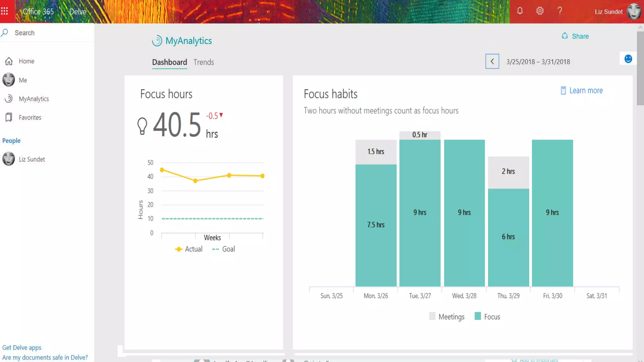
Task: Click in the Search field
Action: click(47, 33)
